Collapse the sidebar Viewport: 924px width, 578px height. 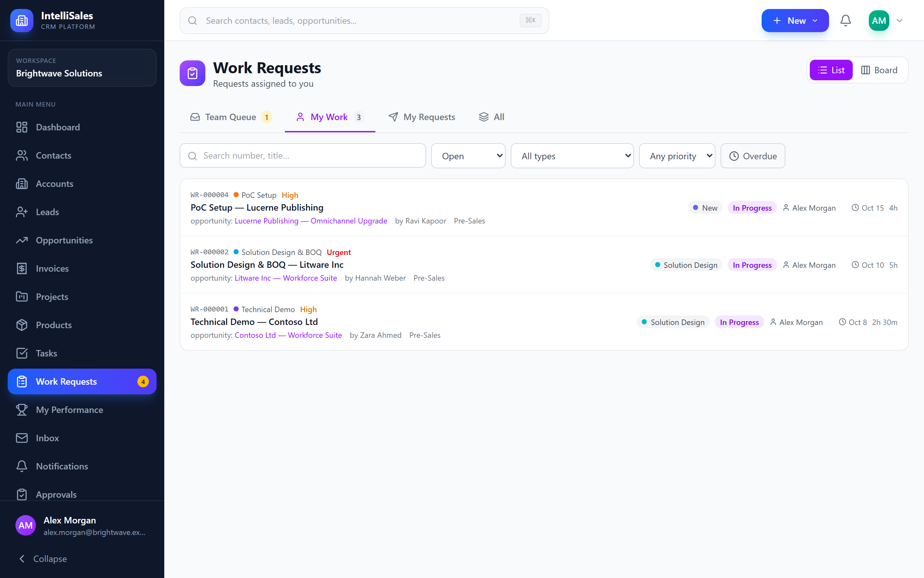(42, 558)
